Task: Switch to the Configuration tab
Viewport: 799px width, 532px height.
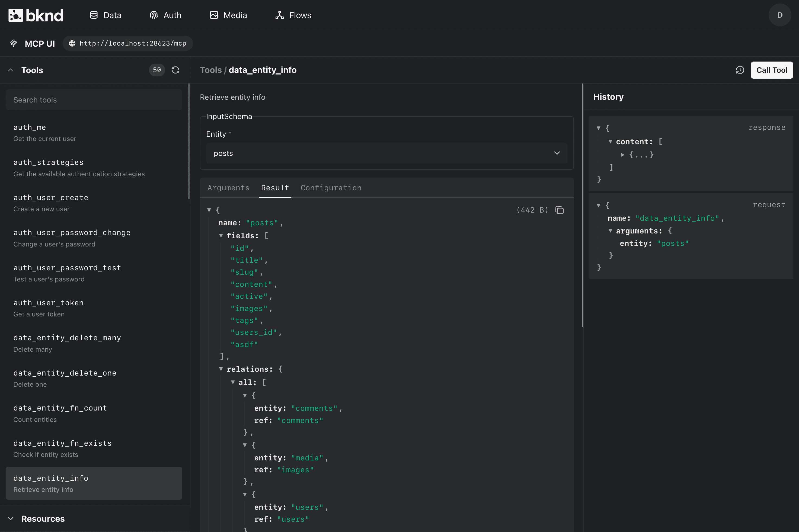Action: pyautogui.click(x=331, y=188)
